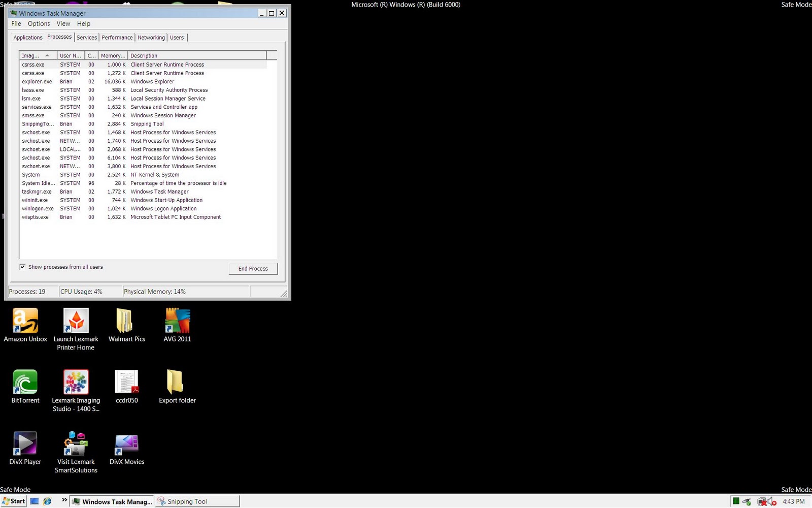Click the AVG 2011 desktop icon
Image resolution: width=812 pixels, height=508 pixels.
tap(177, 321)
